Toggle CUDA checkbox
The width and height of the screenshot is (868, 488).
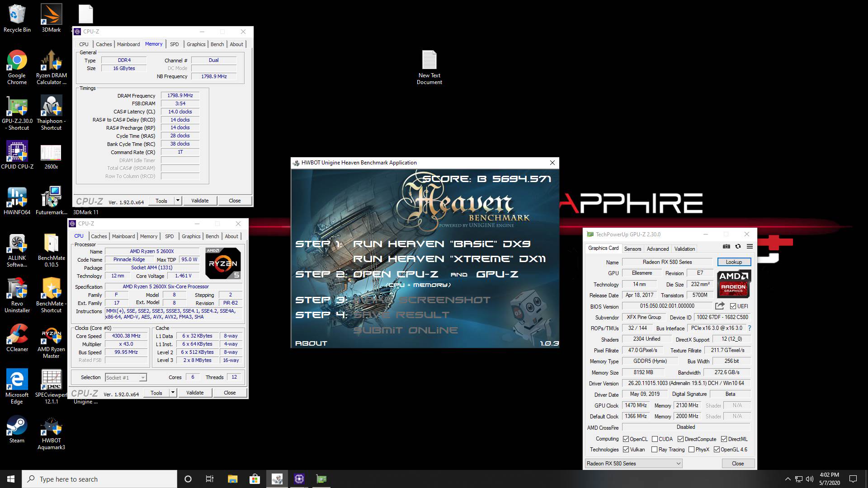pyautogui.click(x=655, y=439)
